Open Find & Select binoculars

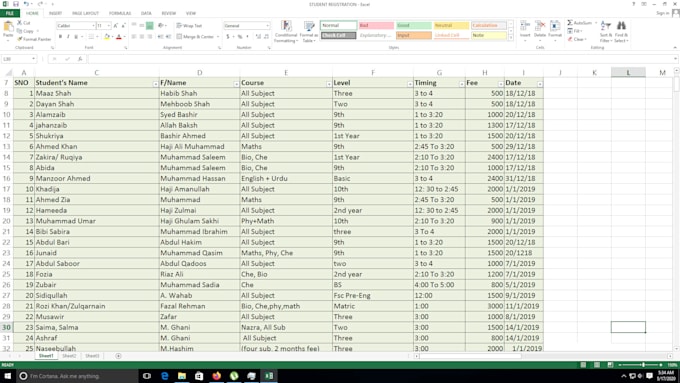[x=621, y=32]
